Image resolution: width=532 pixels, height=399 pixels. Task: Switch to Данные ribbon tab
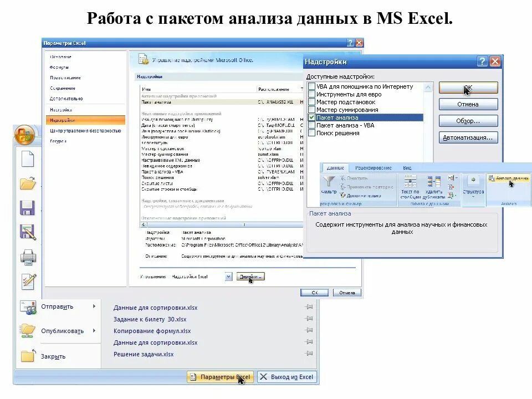tap(335, 167)
